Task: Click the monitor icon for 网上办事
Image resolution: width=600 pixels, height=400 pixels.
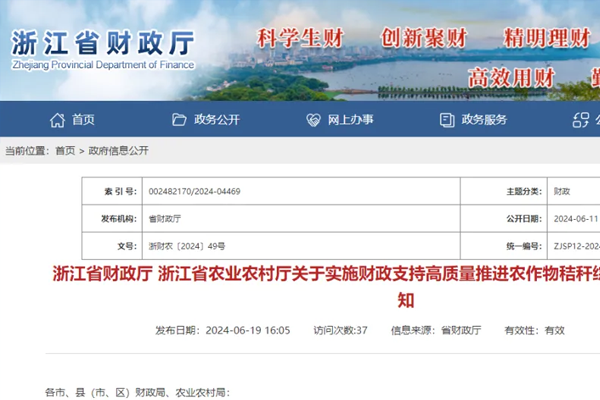Action: coord(313,120)
